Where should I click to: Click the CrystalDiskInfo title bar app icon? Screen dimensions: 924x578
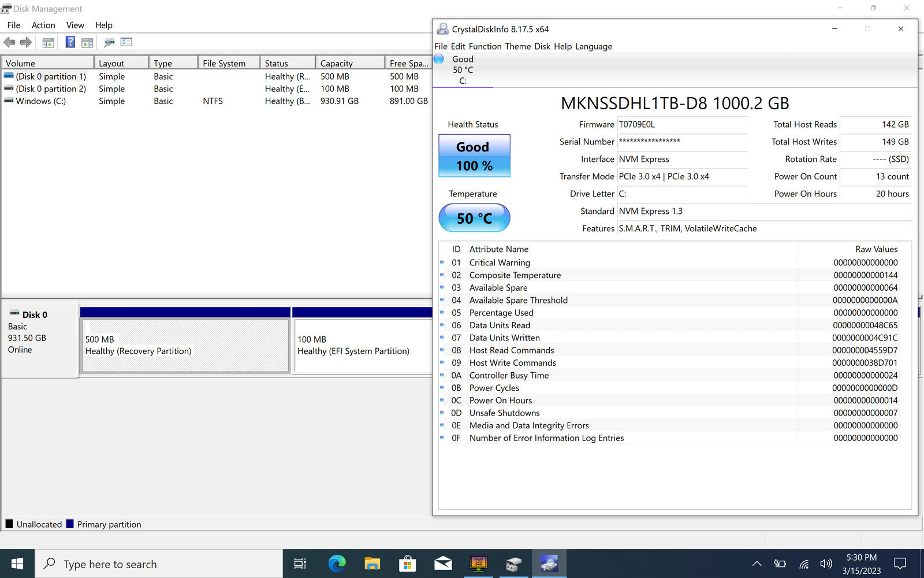click(x=443, y=29)
